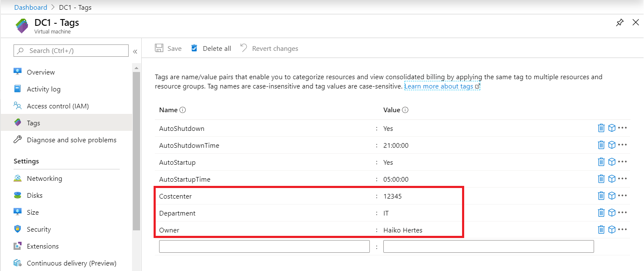Open the Overview menu item
The height and width of the screenshot is (271, 644).
(x=41, y=72)
